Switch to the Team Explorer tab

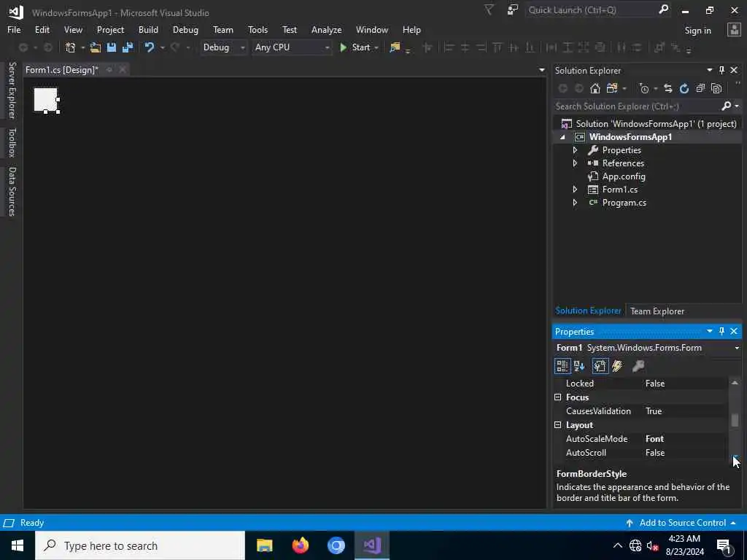[657, 311]
